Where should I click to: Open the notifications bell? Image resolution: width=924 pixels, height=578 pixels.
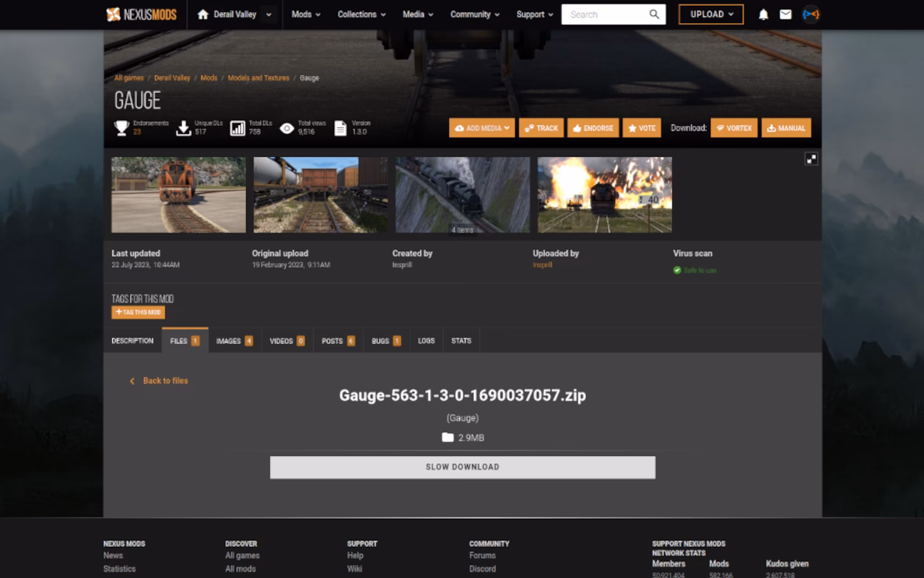[763, 14]
